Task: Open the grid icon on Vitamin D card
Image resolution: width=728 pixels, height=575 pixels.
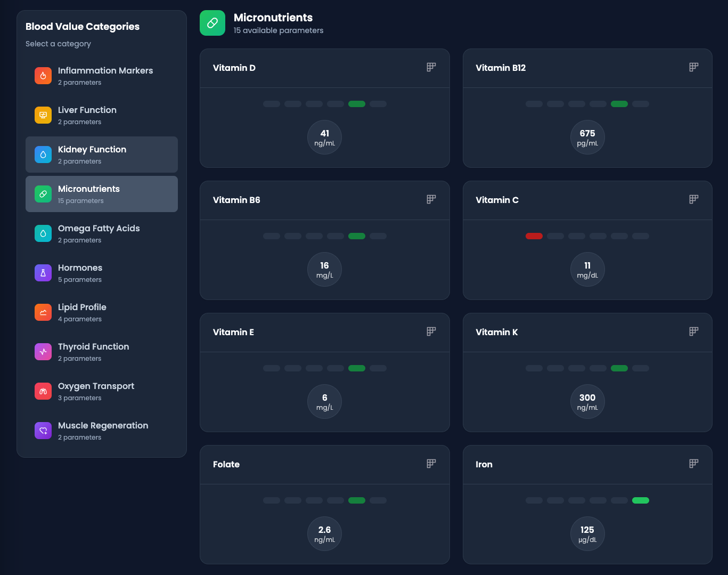Action: [x=431, y=67]
